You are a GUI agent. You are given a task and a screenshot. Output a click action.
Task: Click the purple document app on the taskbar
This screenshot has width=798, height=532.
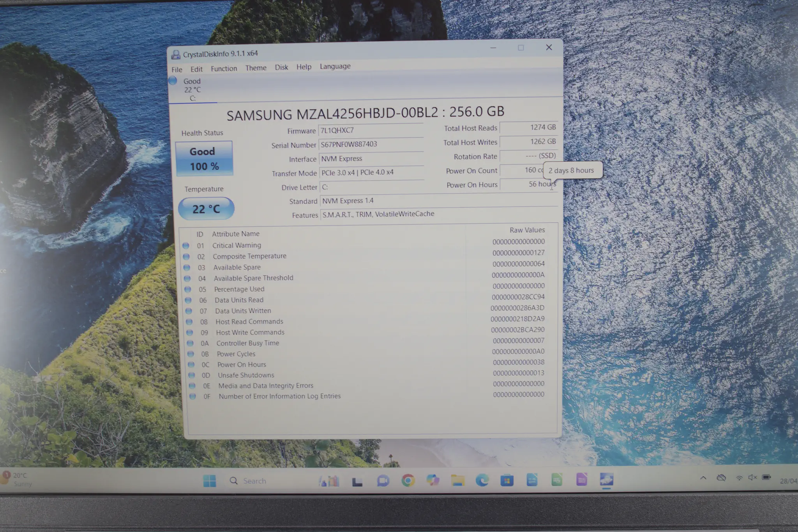click(x=582, y=480)
